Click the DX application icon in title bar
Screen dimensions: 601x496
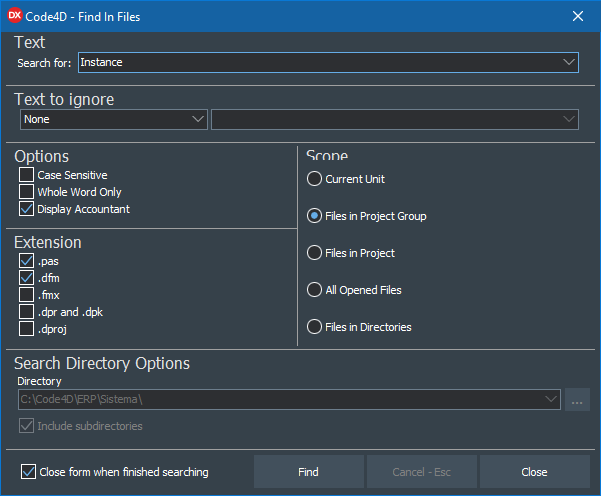pyautogui.click(x=14, y=15)
